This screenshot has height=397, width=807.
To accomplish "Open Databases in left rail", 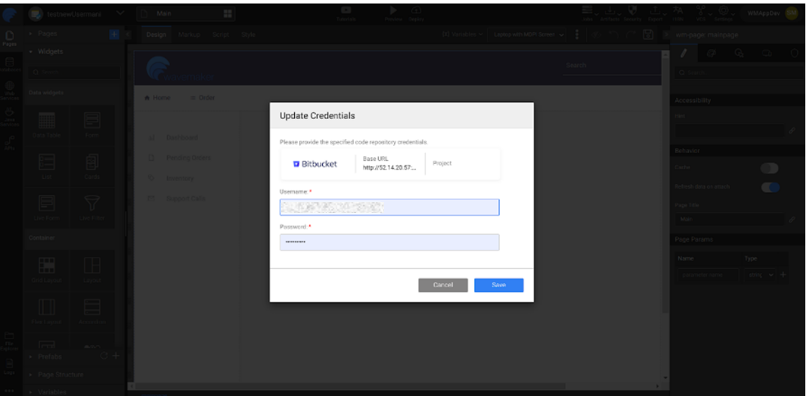I will point(9,64).
